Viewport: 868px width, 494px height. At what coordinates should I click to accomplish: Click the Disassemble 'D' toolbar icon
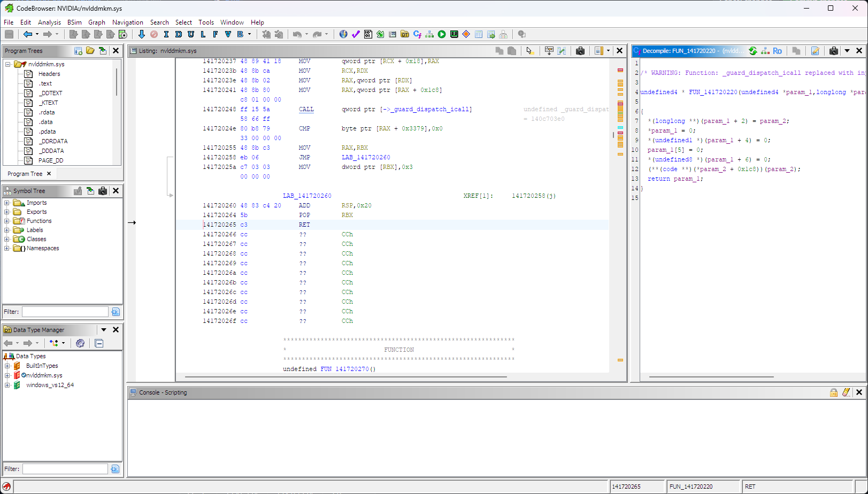179,34
